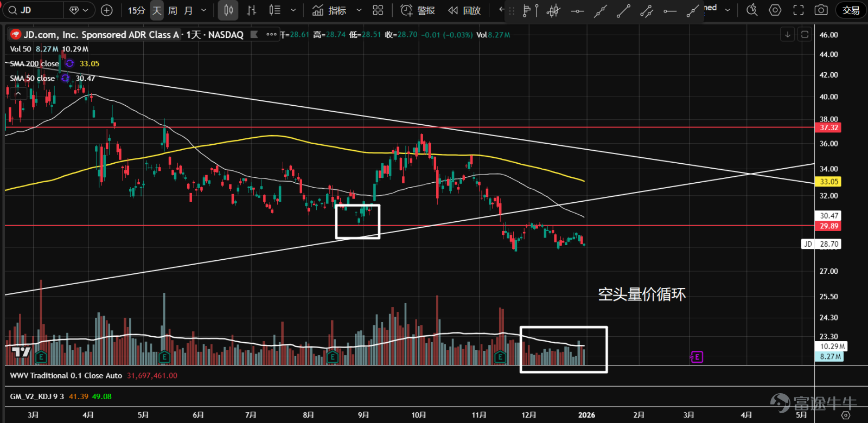
Task: Start bar replay with 回放
Action: (x=464, y=10)
